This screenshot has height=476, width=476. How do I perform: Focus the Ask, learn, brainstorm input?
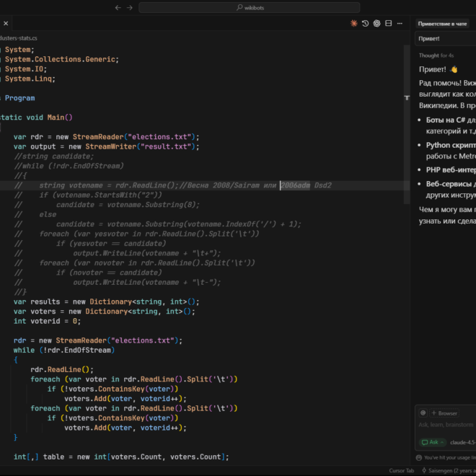tap(446, 425)
